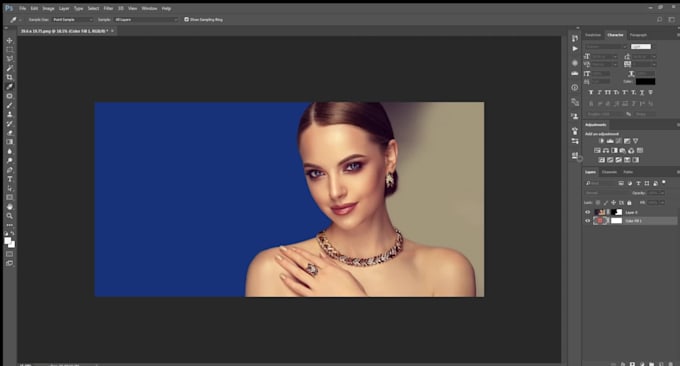Screen dimensions: 680x366
Task: Toggle Faux Bold in Character panel
Action: click(x=591, y=92)
